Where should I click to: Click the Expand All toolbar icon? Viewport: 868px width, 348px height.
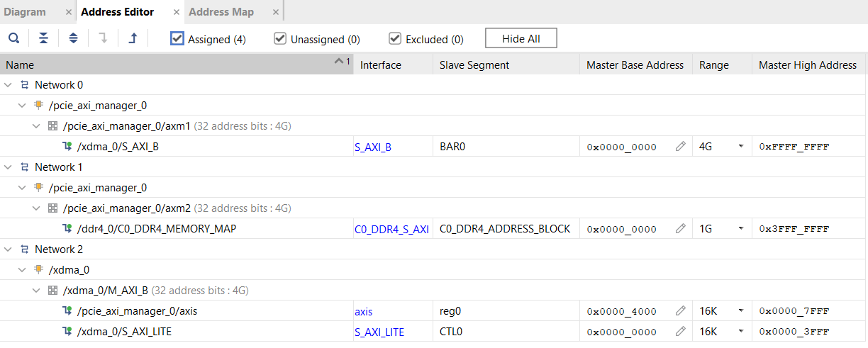73,38
